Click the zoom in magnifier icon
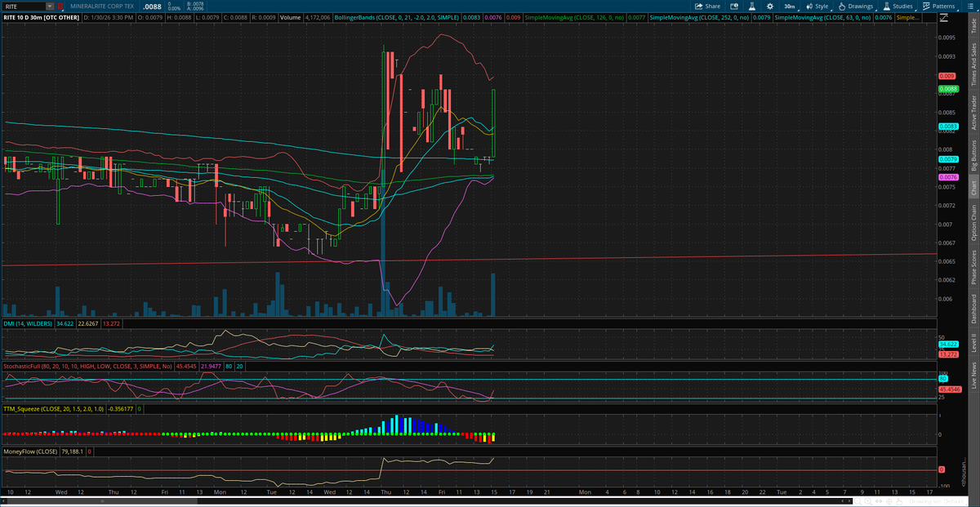The height and width of the screenshot is (507, 980). click(x=868, y=501)
